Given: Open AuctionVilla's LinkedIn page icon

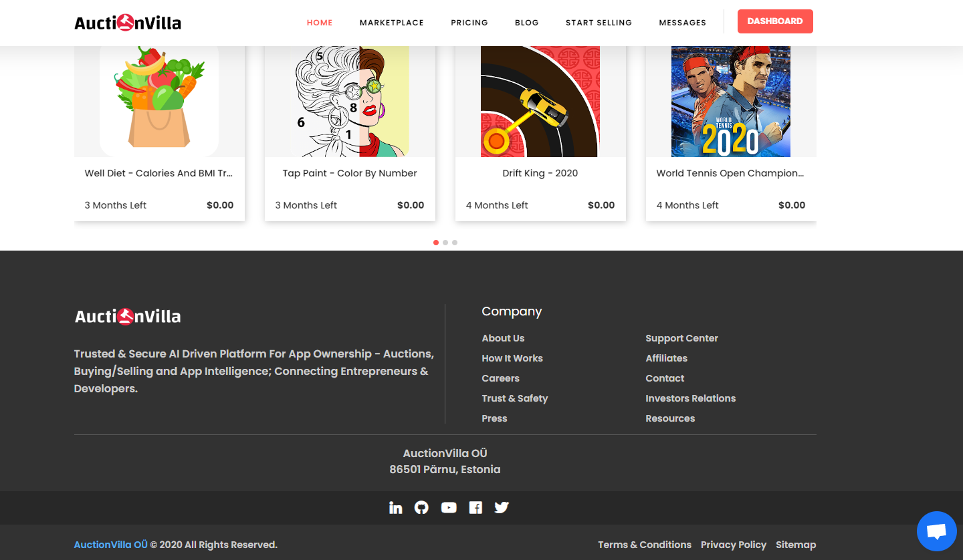Looking at the screenshot, I should point(395,507).
